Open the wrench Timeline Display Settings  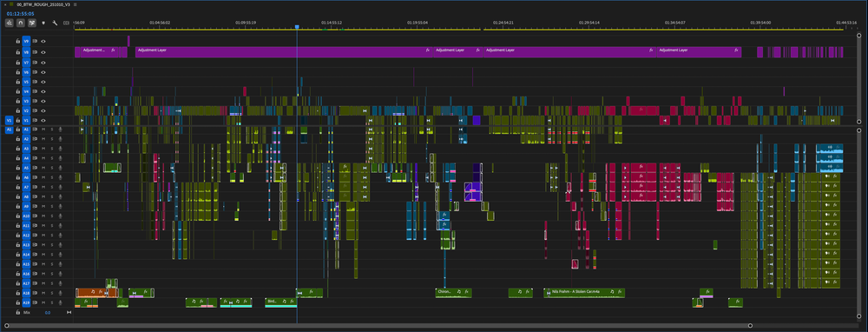click(x=55, y=23)
